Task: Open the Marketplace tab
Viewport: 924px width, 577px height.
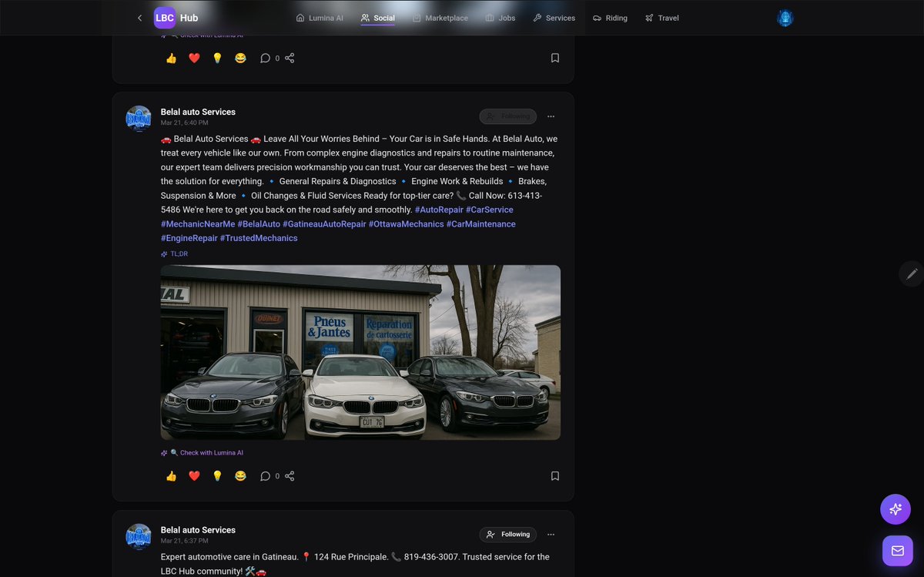Action: pyautogui.click(x=440, y=18)
